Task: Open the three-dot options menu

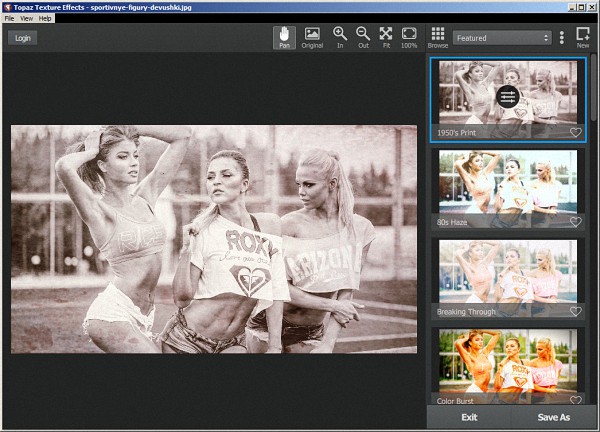Action: [562, 38]
